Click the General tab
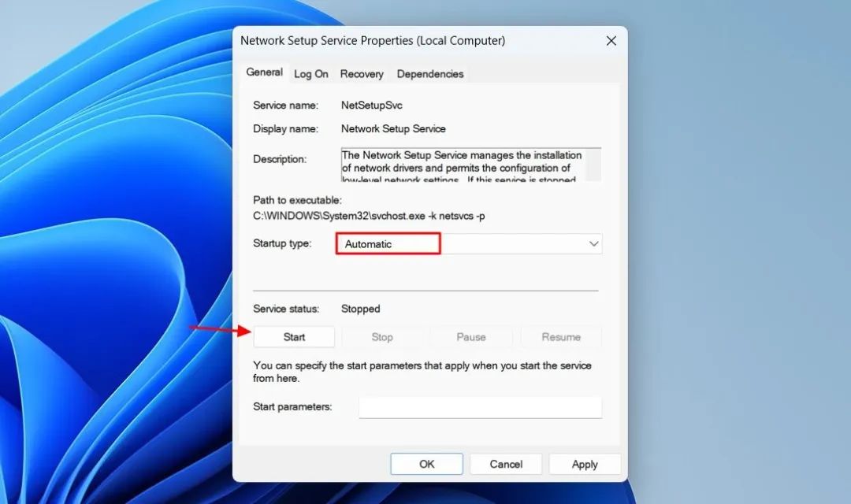Image resolution: width=851 pixels, height=504 pixels. coord(264,72)
